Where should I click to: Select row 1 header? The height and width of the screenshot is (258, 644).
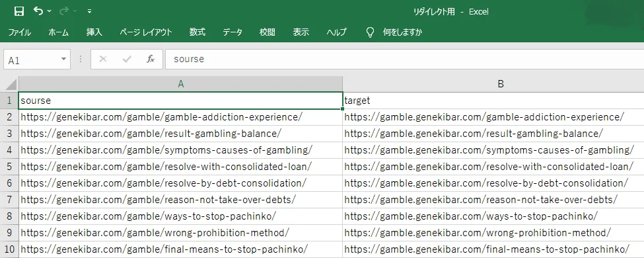[x=9, y=101]
